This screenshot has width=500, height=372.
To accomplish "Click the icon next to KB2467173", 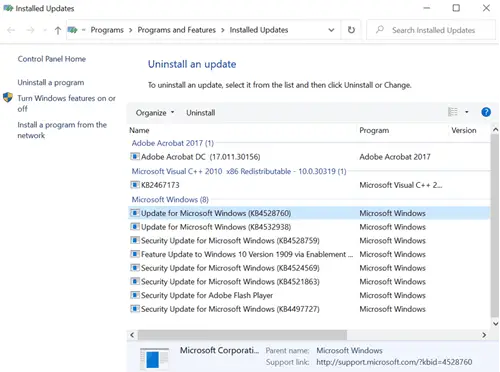I will (x=135, y=184).
